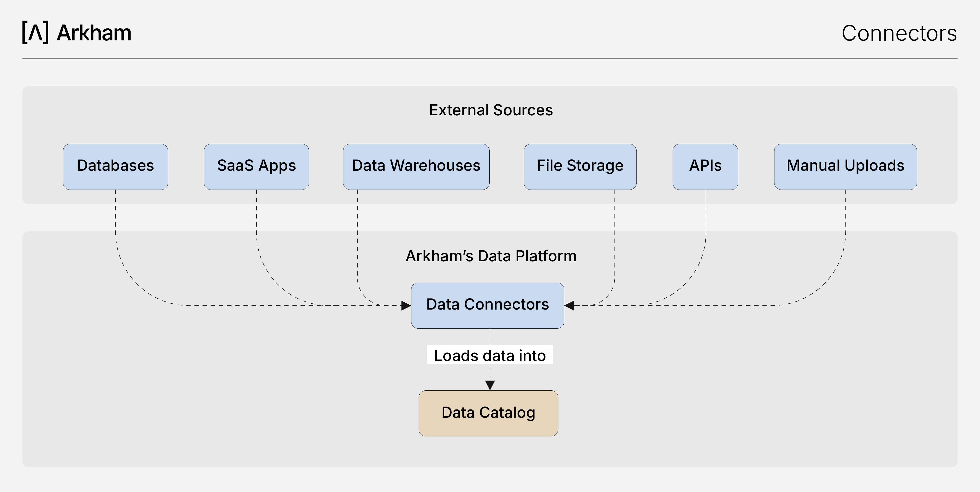
Task: Select the External Sources heading
Action: 491,110
